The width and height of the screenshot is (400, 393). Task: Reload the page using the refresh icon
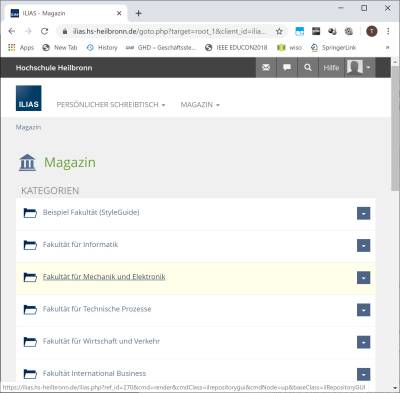(x=44, y=31)
